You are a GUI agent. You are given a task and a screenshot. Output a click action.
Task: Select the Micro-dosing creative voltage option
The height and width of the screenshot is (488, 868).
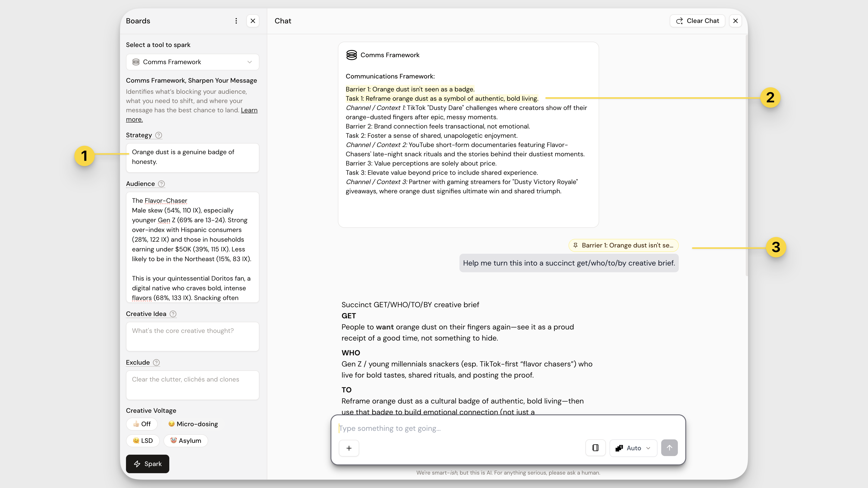pyautogui.click(x=193, y=424)
